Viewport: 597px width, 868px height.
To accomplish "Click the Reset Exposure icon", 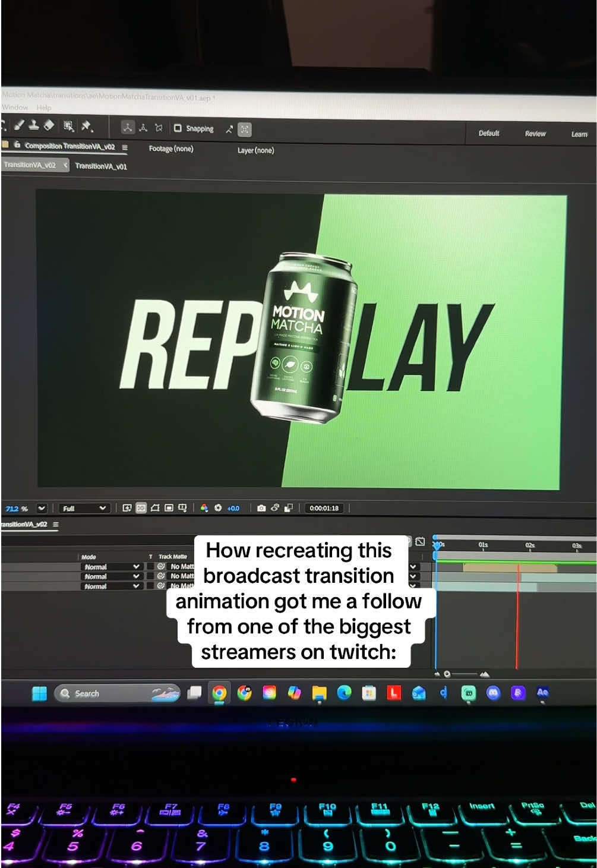I will click(218, 508).
